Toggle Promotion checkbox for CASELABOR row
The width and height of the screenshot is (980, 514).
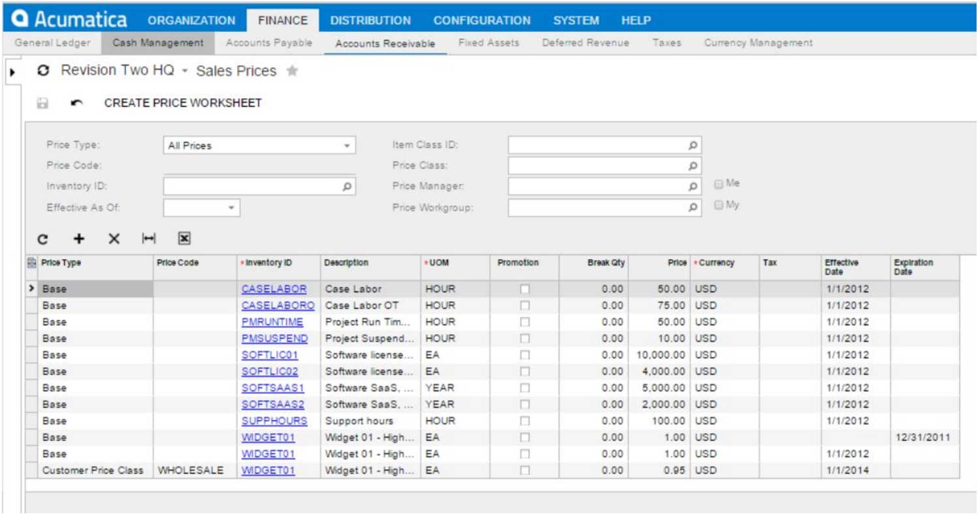(525, 289)
